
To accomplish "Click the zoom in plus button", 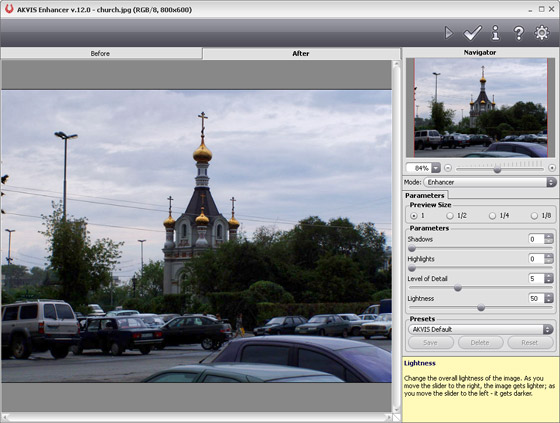I will [552, 168].
